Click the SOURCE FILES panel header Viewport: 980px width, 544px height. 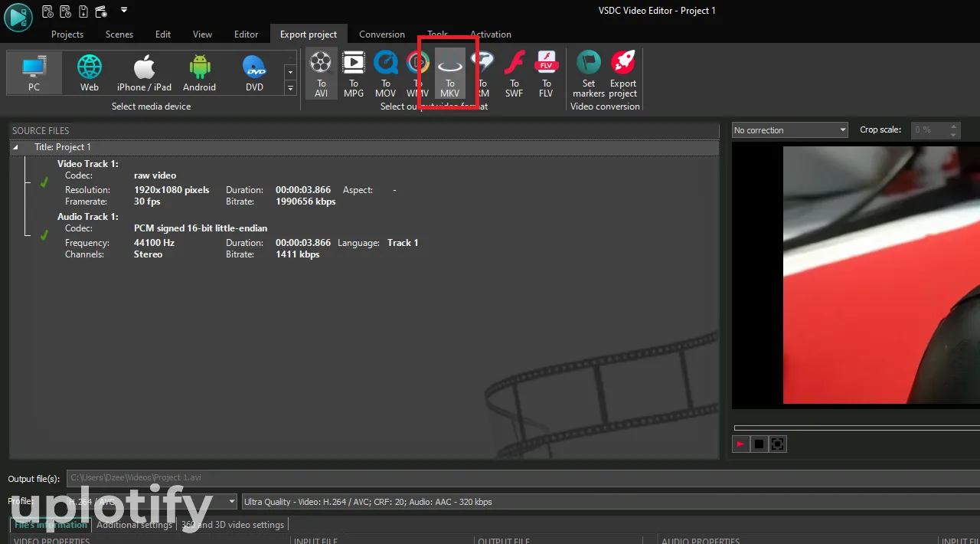[364, 131]
